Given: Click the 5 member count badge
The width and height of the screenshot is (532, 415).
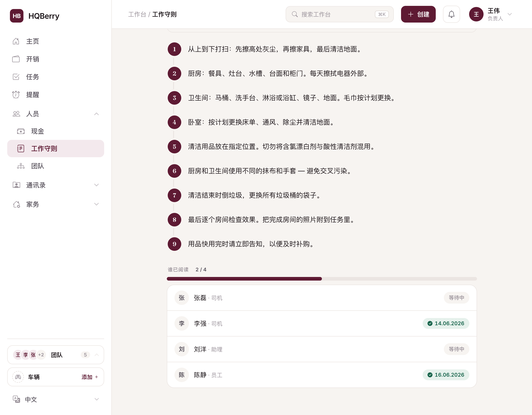Looking at the screenshot, I should pos(85,355).
